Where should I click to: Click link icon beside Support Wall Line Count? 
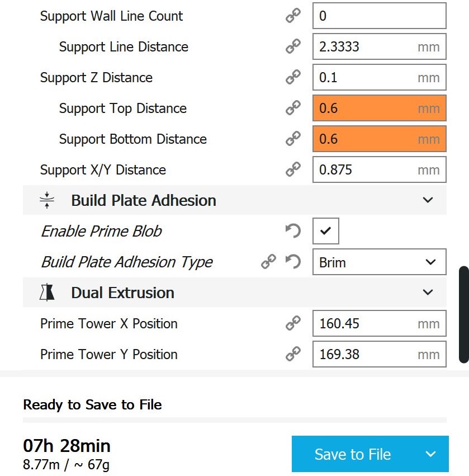(293, 16)
